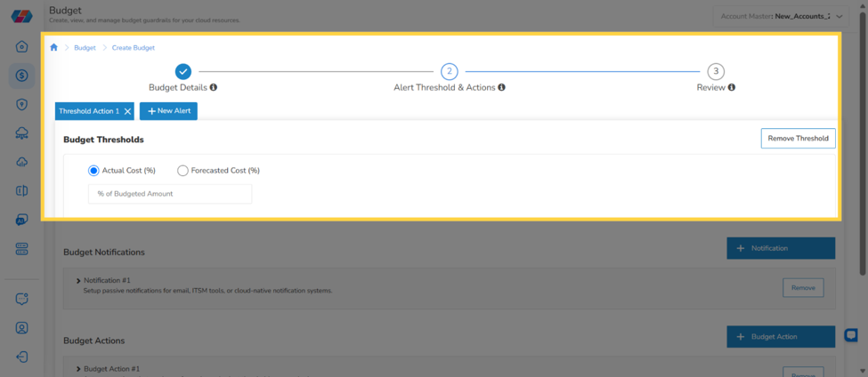
Task: Open the shield security sidebar icon
Action: click(21, 105)
